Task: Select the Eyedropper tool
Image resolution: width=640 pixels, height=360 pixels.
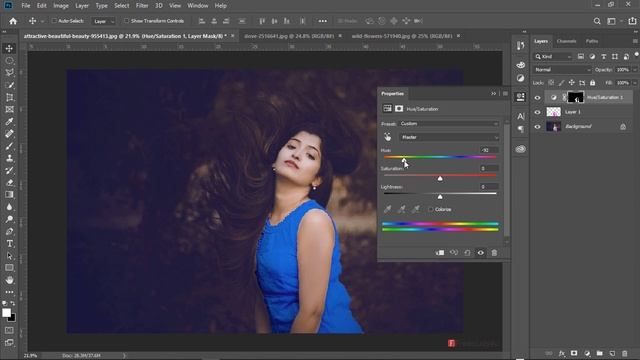Action: point(9,122)
